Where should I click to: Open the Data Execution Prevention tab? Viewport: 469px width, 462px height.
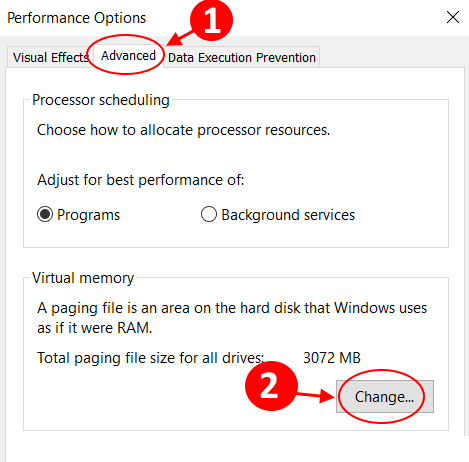coord(242,57)
